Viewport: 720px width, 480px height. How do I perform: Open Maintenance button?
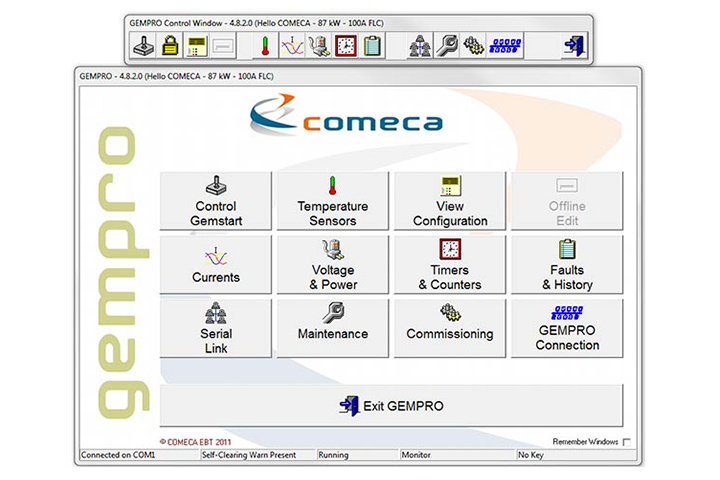click(333, 328)
